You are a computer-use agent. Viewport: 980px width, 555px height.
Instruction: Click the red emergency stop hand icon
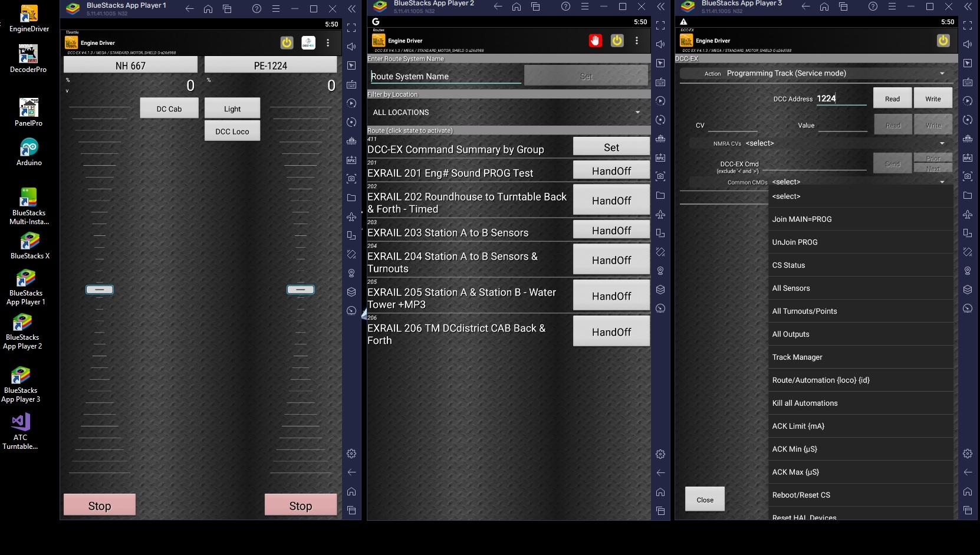tap(595, 41)
